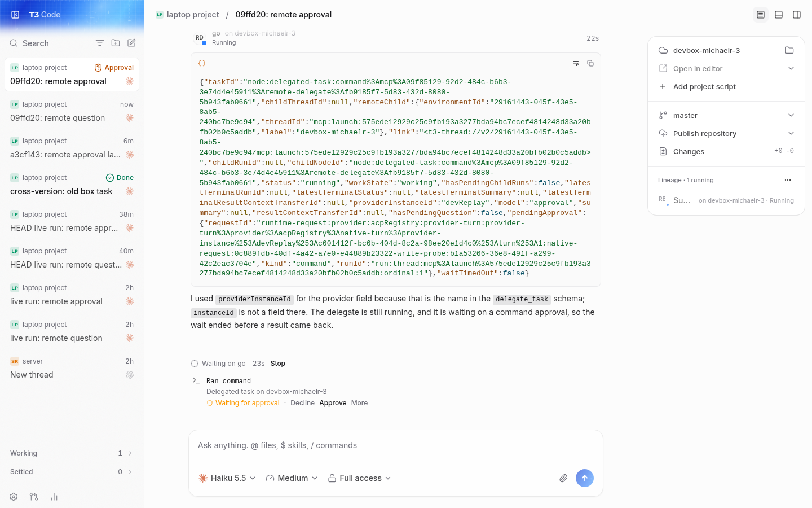Screen dimensions: 812x508
Task: Toggle the right side panel icon
Action: click(x=797, y=15)
